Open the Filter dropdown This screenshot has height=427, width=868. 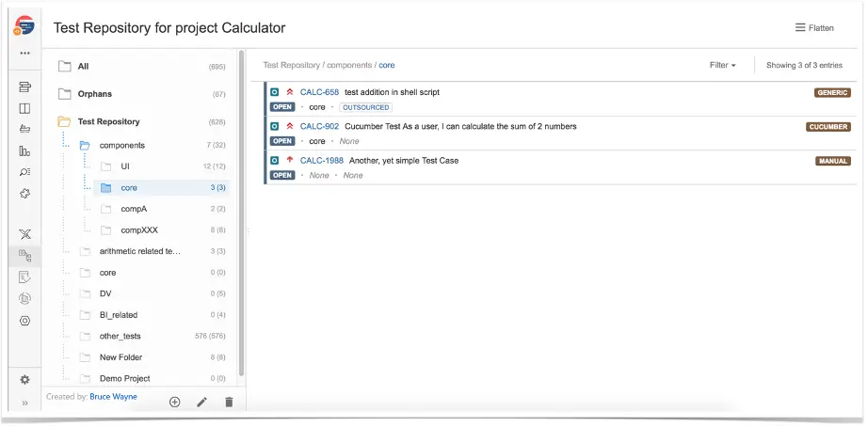pos(722,66)
